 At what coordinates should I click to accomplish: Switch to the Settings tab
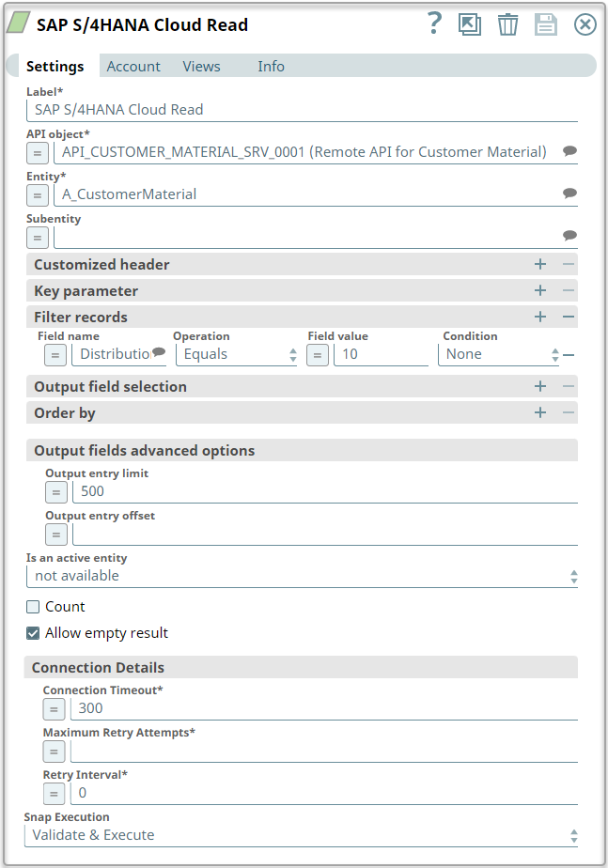pos(55,66)
